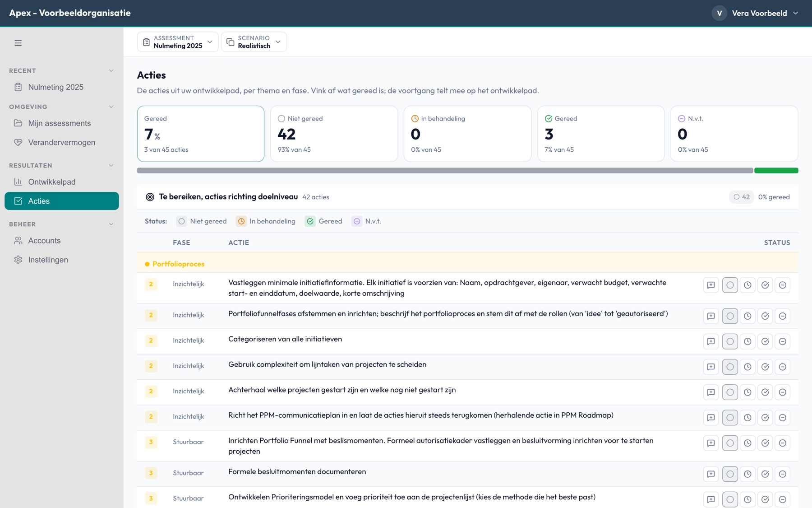
Task: Mark 'Ontwikkelen Prioriteringsmodel' row as Gereed
Action: click(765, 499)
